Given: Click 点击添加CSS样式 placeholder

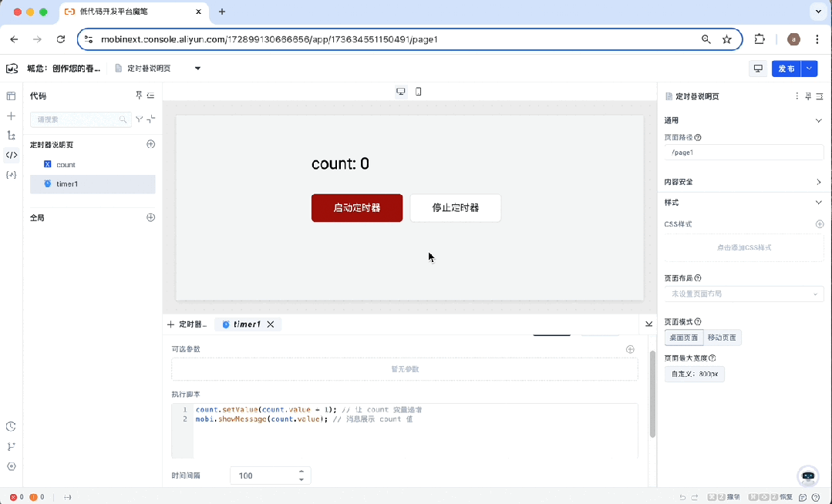Looking at the screenshot, I should pos(744,247).
